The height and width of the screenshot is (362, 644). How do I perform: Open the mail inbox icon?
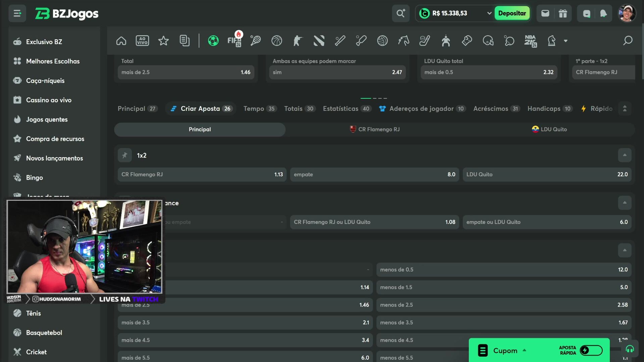pos(545,13)
